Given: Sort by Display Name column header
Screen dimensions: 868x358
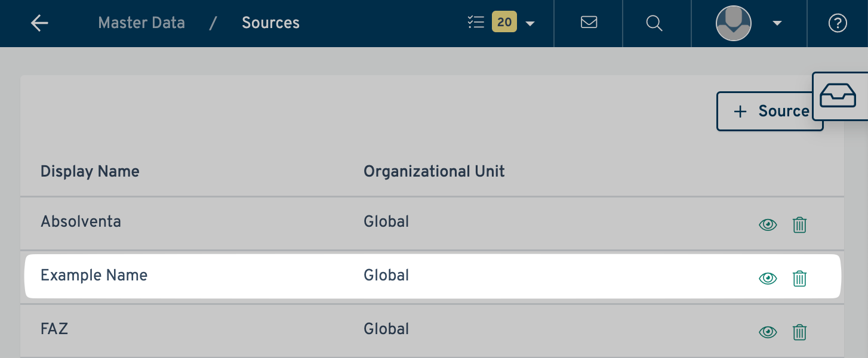Looking at the screenshot, I should click(x=90, y=171).
